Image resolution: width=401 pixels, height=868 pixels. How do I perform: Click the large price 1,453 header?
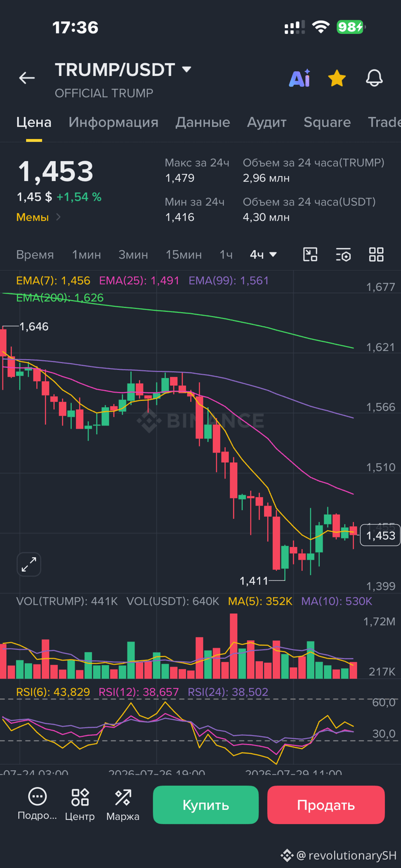[x=55, y=171]
